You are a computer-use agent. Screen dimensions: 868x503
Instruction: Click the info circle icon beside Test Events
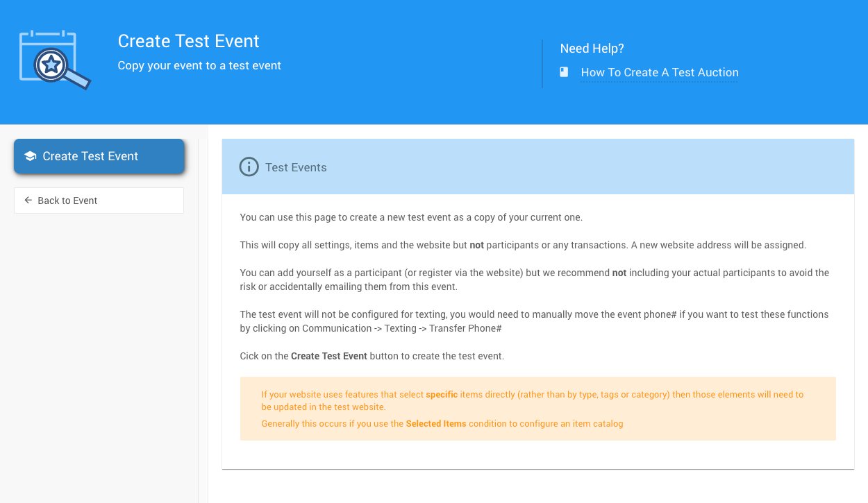coord(249,167)
